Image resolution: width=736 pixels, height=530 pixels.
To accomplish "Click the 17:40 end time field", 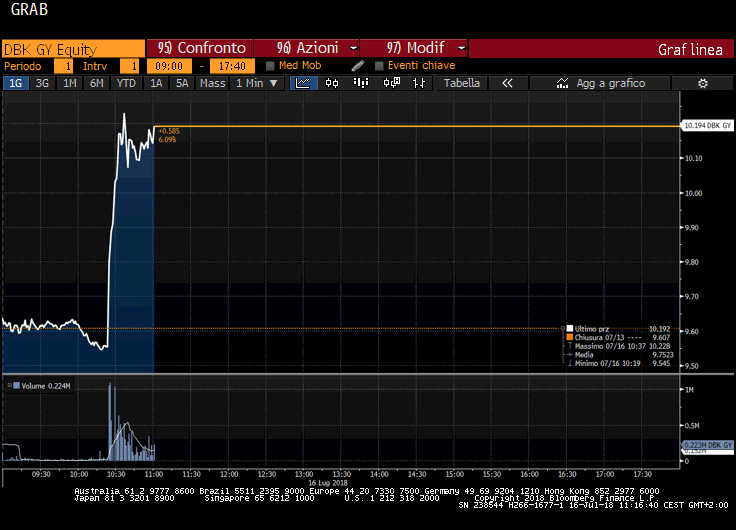I will (232, 66).
